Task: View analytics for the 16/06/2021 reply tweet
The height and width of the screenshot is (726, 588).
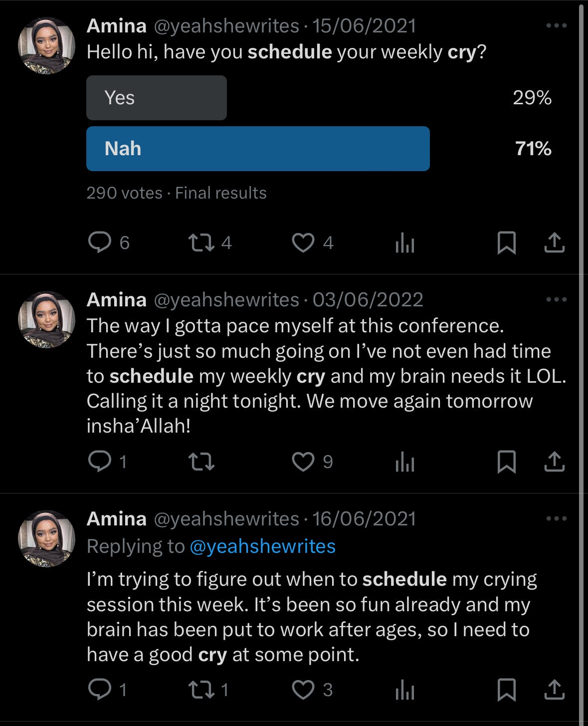Action: [404, 690]
